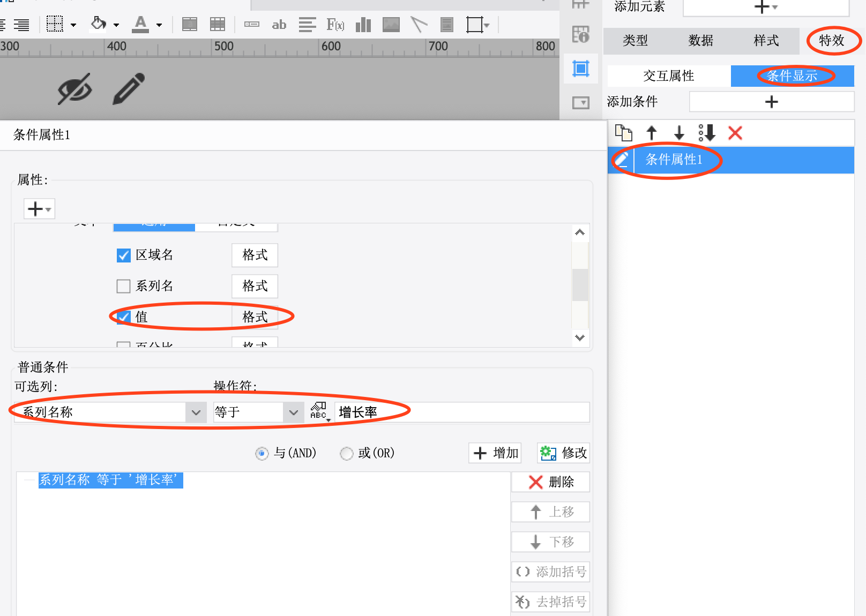Click the 上移 button
The image size is (866, 616).
(550, 512)
